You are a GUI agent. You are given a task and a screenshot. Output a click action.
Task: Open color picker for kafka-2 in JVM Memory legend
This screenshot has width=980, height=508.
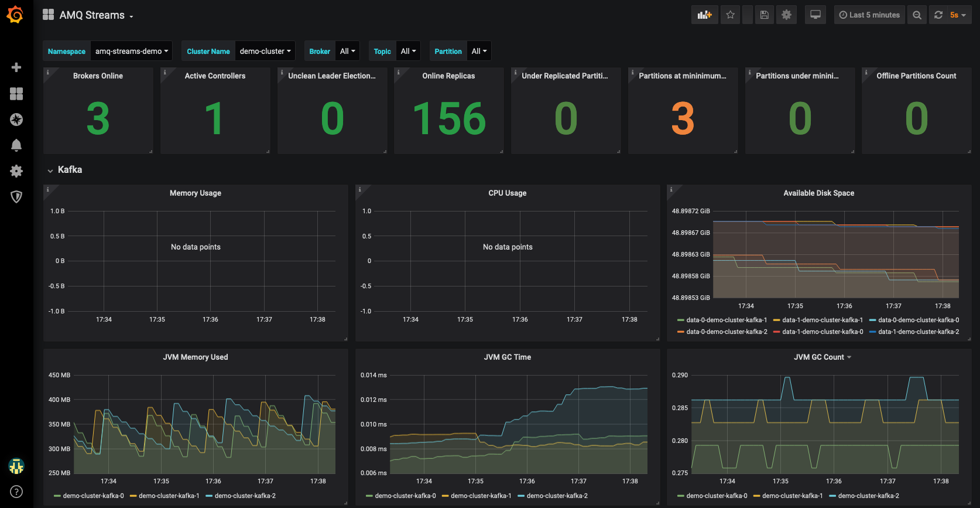point(209,496)
